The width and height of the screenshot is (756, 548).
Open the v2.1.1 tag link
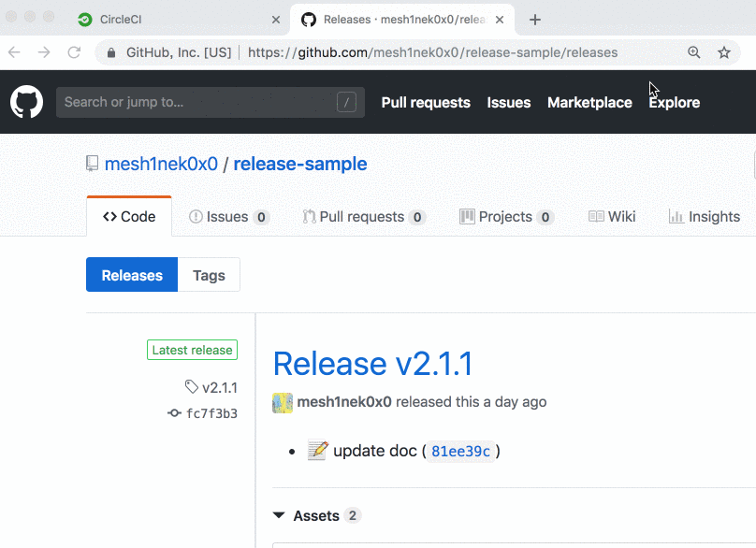(x=220, y=387)
